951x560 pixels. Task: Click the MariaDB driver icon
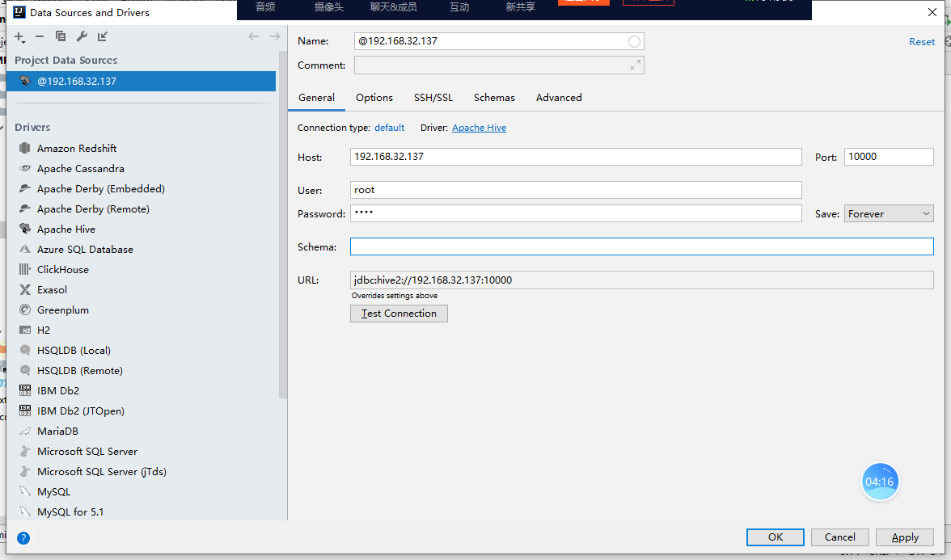point(25,431)
